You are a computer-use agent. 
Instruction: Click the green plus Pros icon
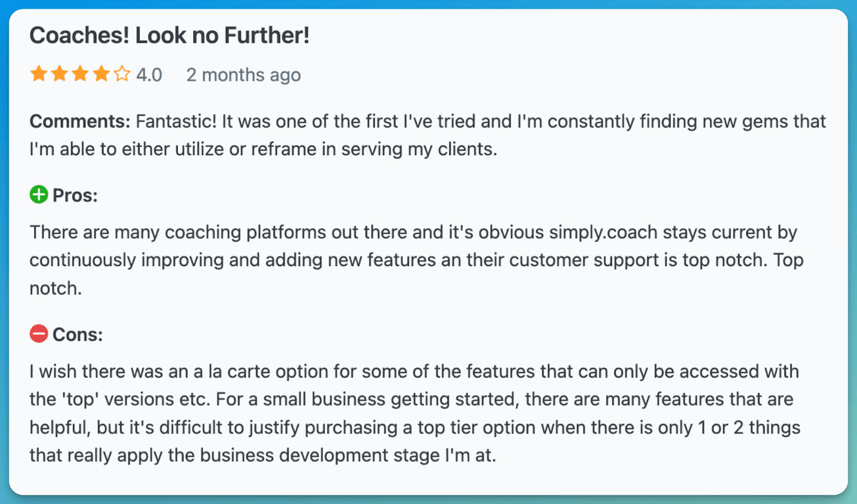click(x=39, y=195)
